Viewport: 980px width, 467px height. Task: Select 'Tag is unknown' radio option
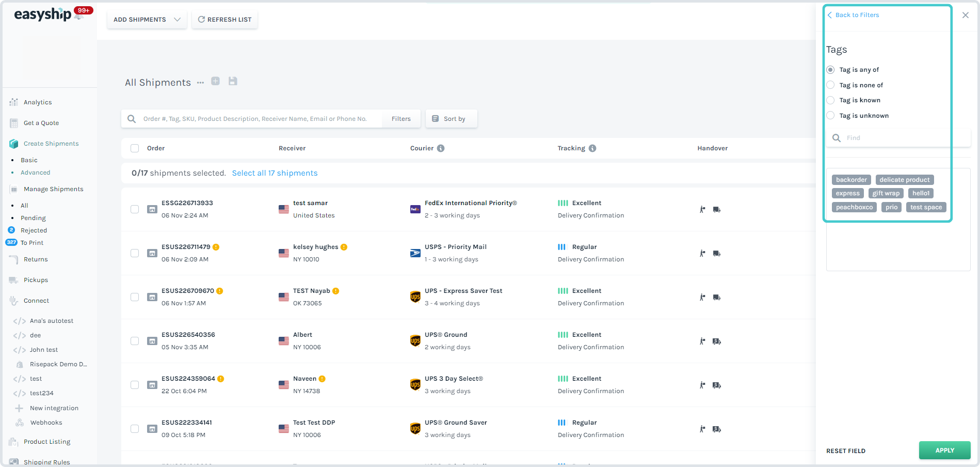point(830,115)
